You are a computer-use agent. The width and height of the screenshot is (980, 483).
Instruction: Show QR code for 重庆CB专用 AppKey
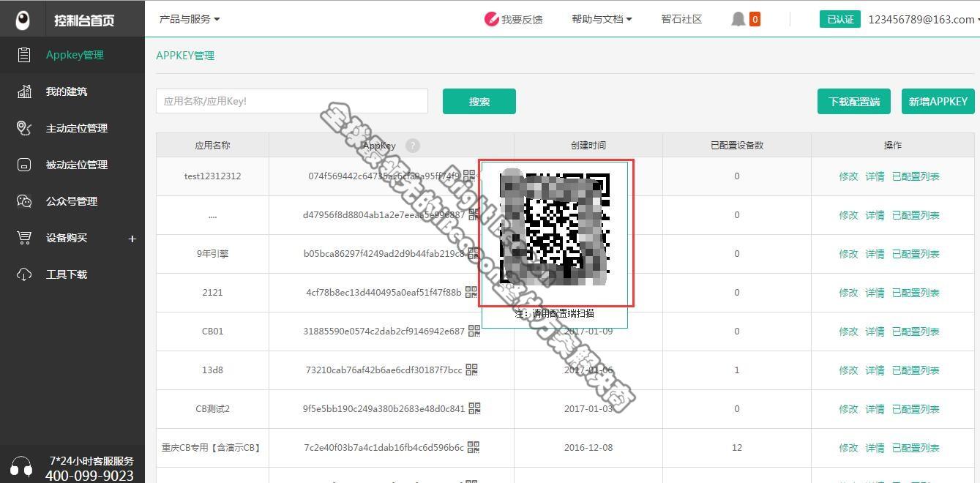click(x=473, y=447)
